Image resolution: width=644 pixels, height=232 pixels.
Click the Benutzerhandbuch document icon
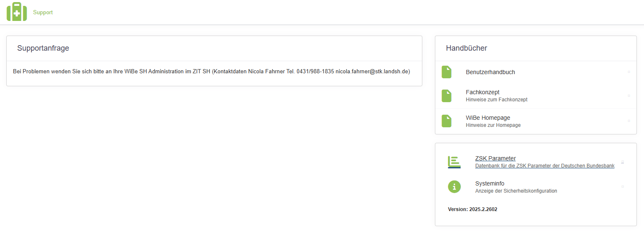pyautogui.click(x=447, y=72)
